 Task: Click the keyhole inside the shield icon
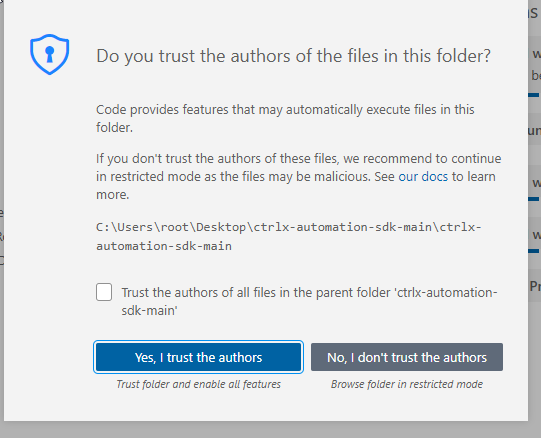click(x=50, y=54)
